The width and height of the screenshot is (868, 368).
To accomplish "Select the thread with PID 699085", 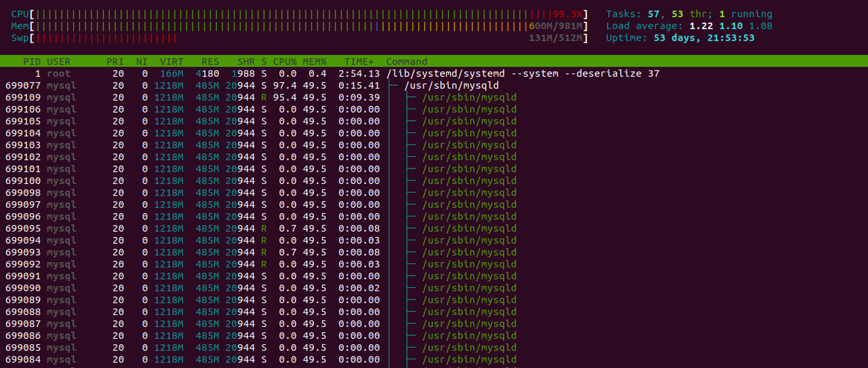I will click(434, 348).
